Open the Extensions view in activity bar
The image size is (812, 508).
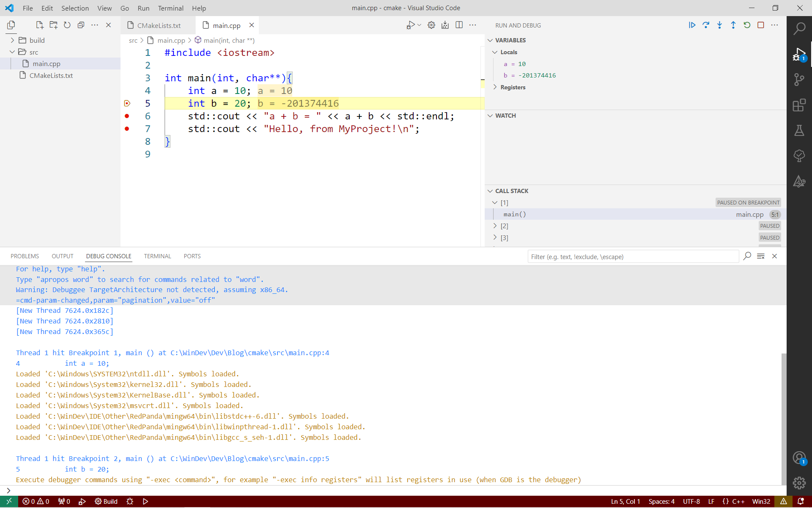pyautogui.click(x=799, y=105)
